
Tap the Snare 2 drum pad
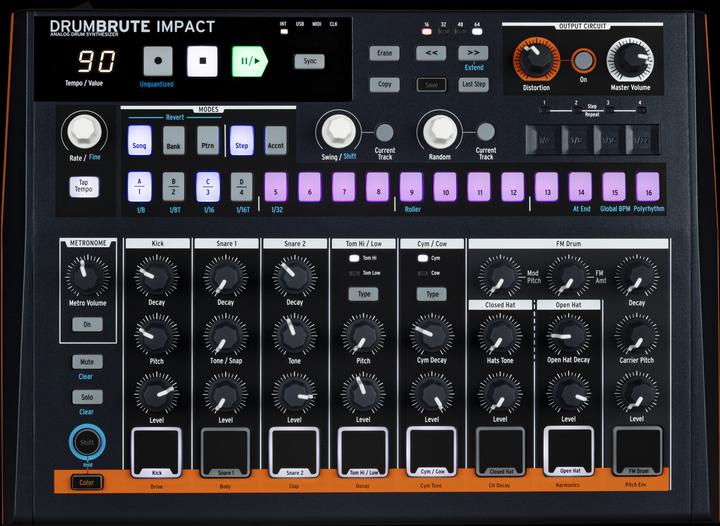294,452
